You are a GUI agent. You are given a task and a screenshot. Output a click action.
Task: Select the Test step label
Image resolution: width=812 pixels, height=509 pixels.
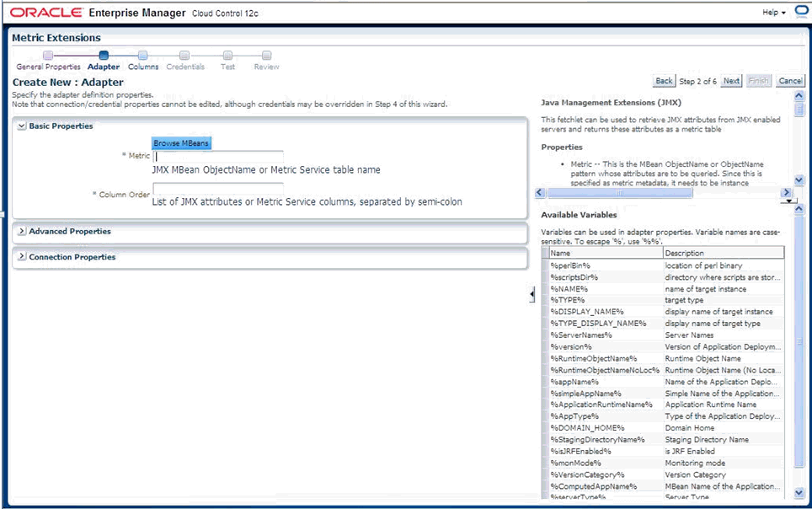click(228, 67)
